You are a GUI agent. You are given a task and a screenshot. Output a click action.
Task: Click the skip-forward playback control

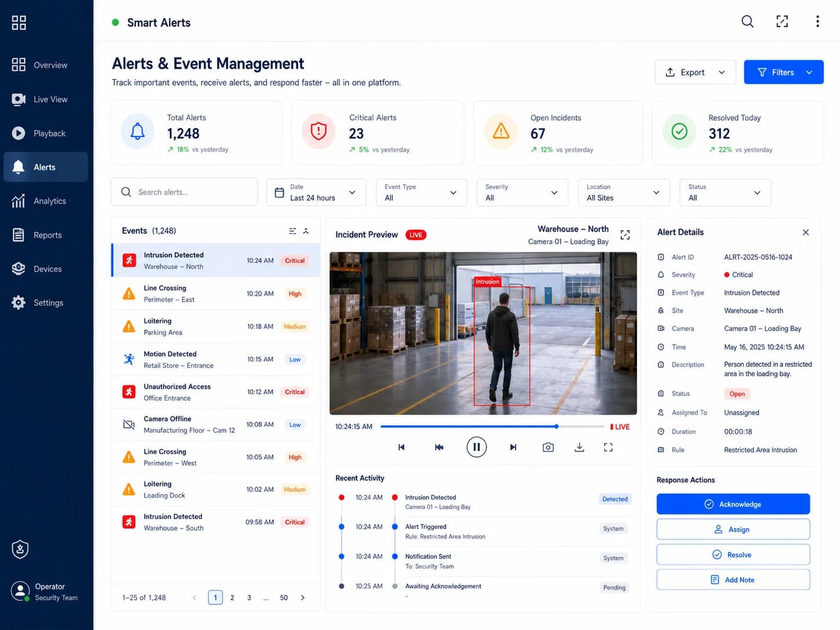pos(513,447)
